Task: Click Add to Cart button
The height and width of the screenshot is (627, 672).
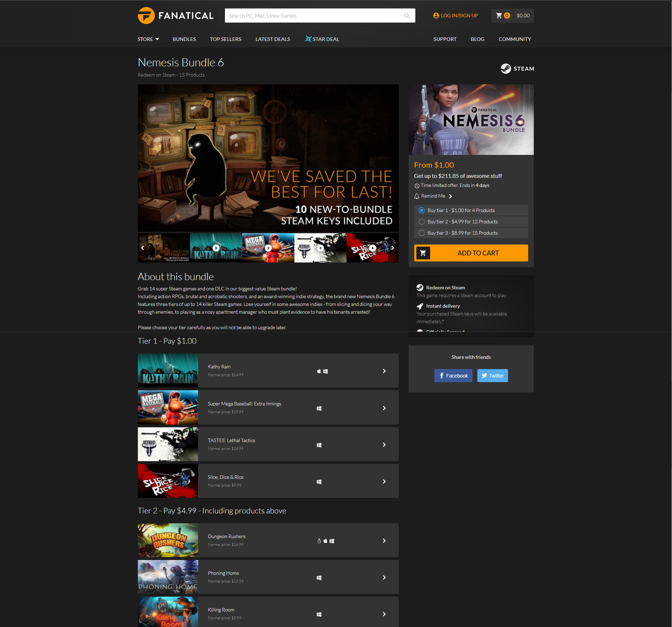Action: [471, 253]
